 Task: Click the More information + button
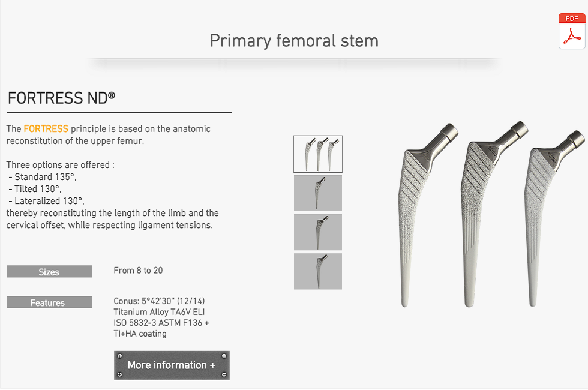pyautogui.click(x=172, y=365)
